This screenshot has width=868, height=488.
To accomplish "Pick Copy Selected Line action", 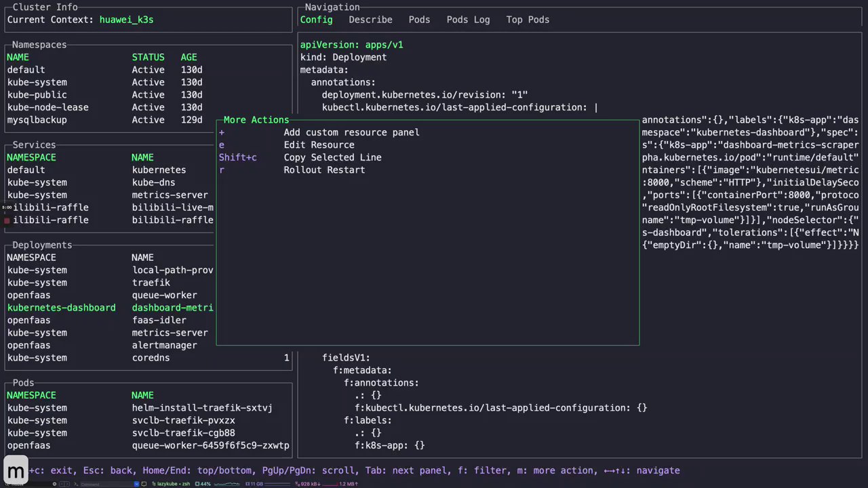I will tap(332, 157).
